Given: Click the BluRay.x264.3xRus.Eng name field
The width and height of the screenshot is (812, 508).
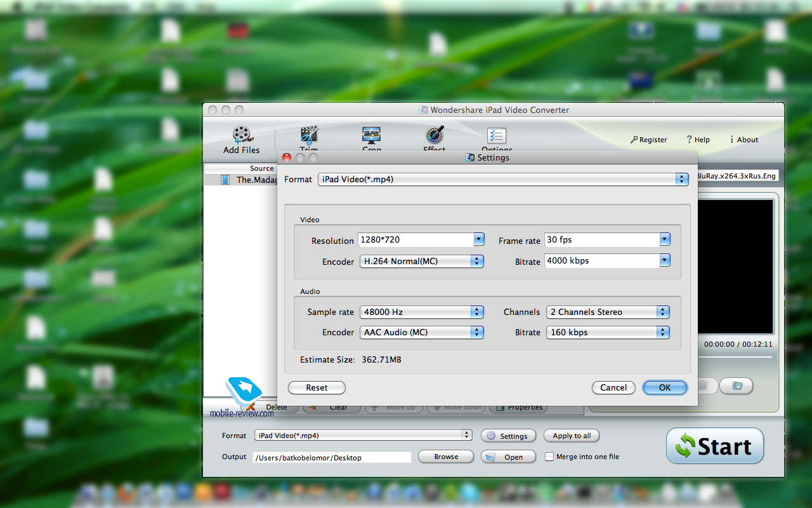Looking at the screenshot, I should tap(737, 176).
